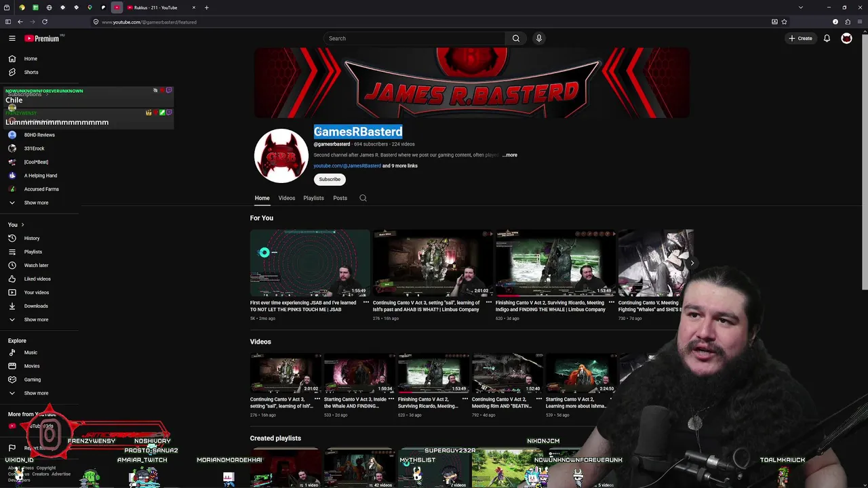The image size is (868, 488).
Task: Open the account avatar menu
Action: click(x=846, y=39)
